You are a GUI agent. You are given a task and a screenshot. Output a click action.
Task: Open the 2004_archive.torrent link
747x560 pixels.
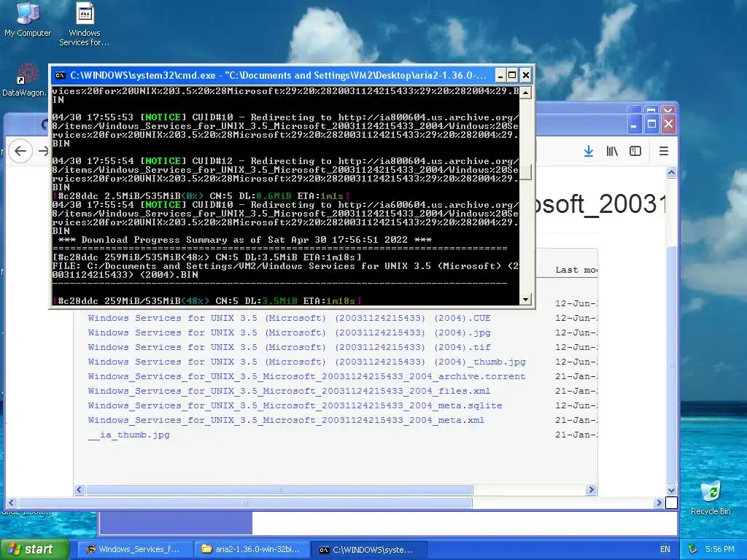[x=307, y=377]
